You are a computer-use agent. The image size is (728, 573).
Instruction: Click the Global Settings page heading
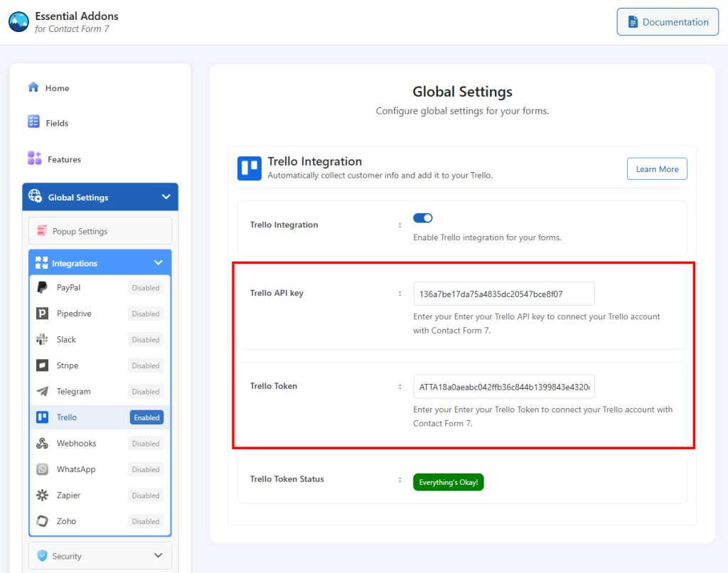click(462, 92)
